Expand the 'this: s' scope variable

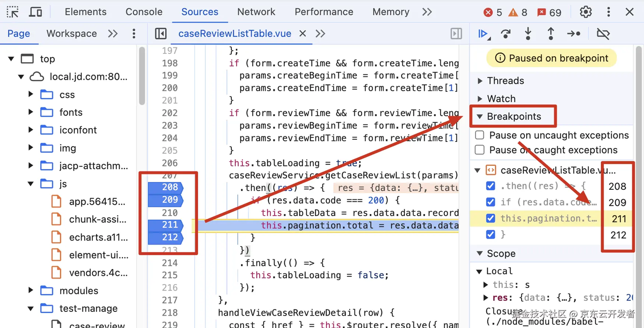486,285
